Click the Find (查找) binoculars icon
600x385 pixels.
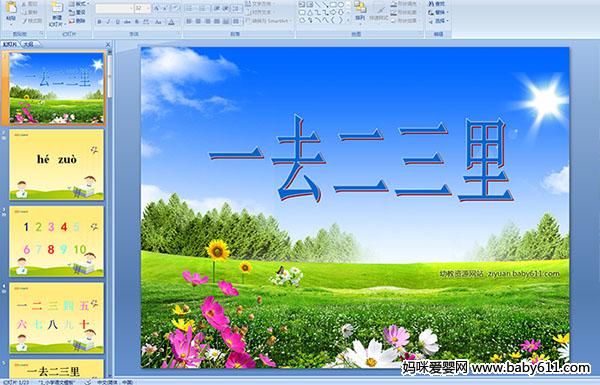coord(431,3)
